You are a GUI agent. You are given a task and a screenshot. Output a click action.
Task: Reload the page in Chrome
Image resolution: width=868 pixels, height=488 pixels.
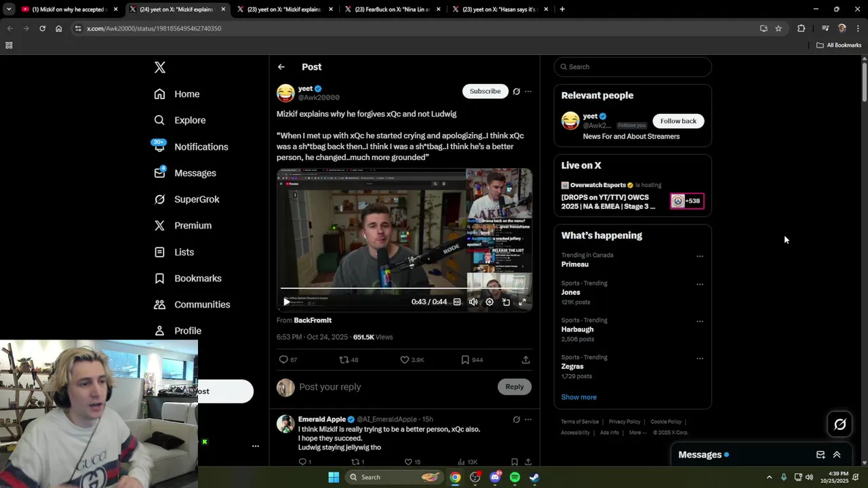(42, 28)
